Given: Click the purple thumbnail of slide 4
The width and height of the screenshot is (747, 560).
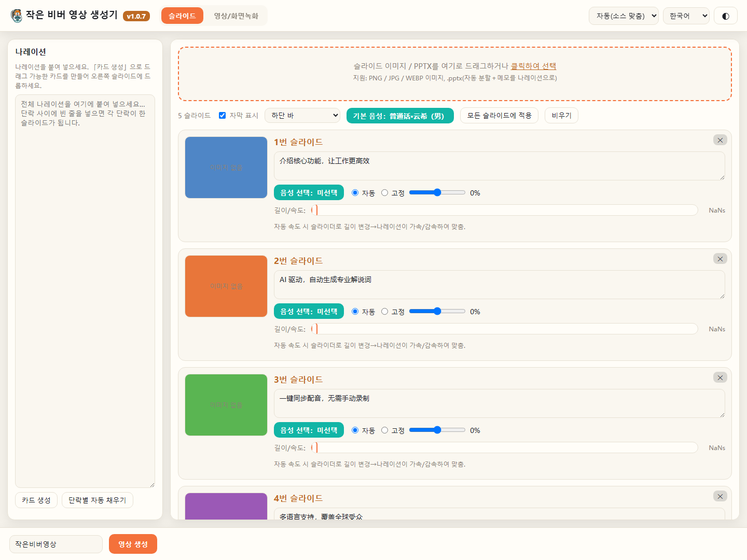Looking at the screenshot, I should pyautogui.click(x=226, y=506).
